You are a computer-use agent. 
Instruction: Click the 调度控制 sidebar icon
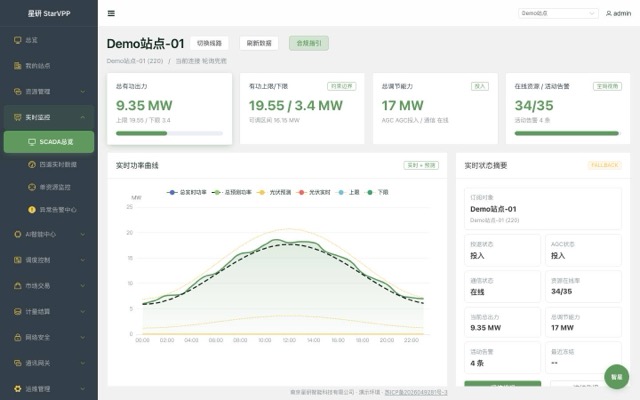[18, 260]
